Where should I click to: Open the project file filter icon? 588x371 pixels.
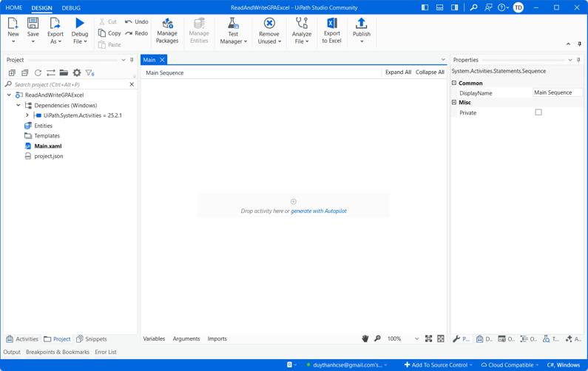tap(89, 73)
